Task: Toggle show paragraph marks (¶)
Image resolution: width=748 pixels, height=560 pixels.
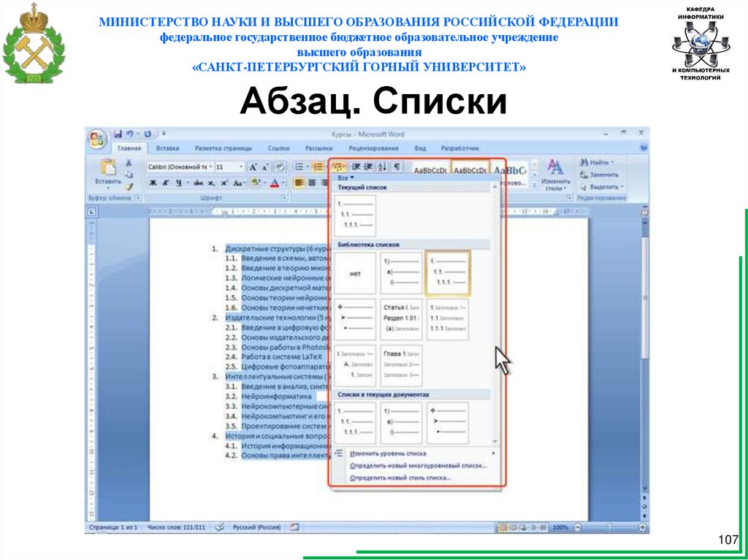Action: [397, 167]
